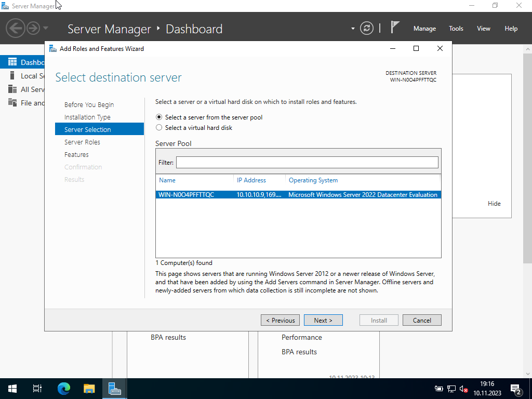Click the Server Manager forward arrow
The width and height of the screenshot is (532, 399).
(x=33, y=28)
